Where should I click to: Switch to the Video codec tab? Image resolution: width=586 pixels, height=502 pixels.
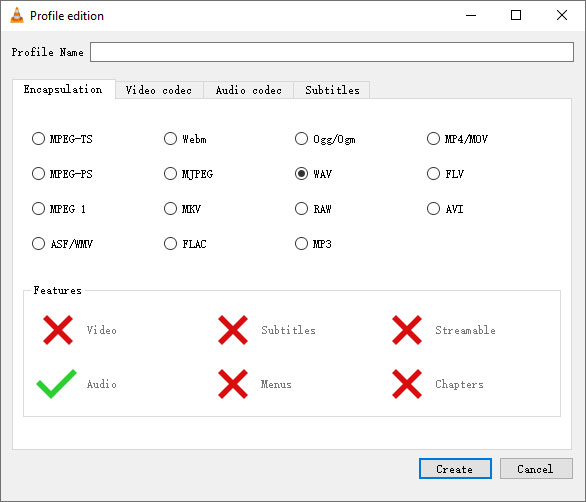pyautogui.click(x=159, y=90)
